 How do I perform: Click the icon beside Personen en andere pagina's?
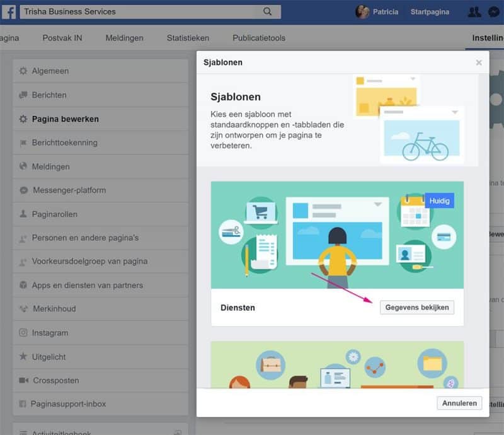tap(23, 238)
